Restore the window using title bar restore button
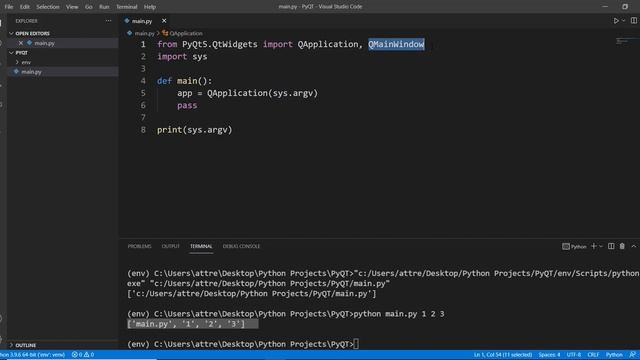 click(x=625, y=7)
